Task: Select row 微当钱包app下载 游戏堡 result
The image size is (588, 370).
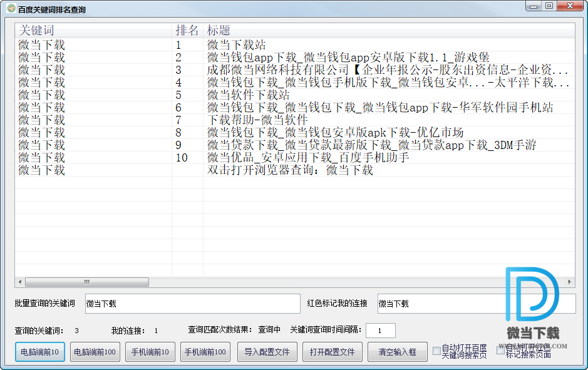Action: [295, 58]
